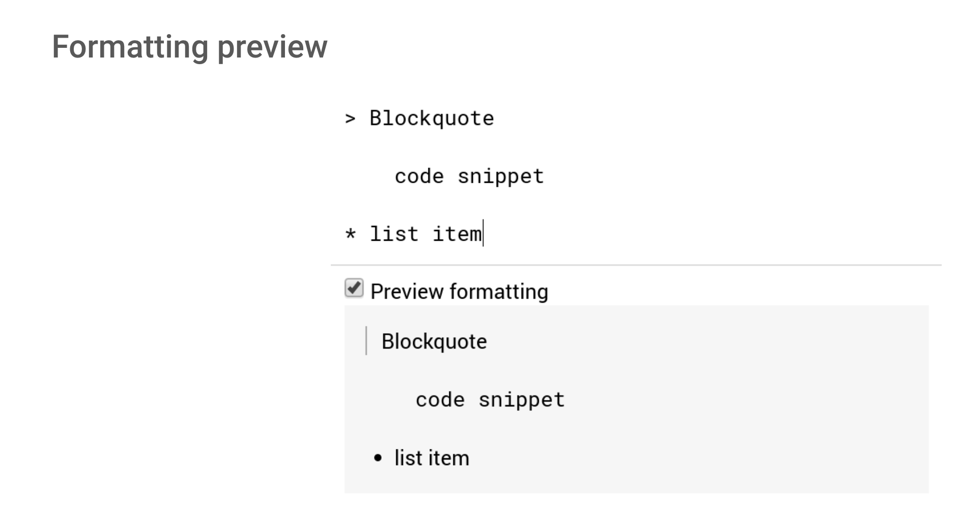
Task: Uncheck the Preview formatting checkbox
Action: click(354, 288)
